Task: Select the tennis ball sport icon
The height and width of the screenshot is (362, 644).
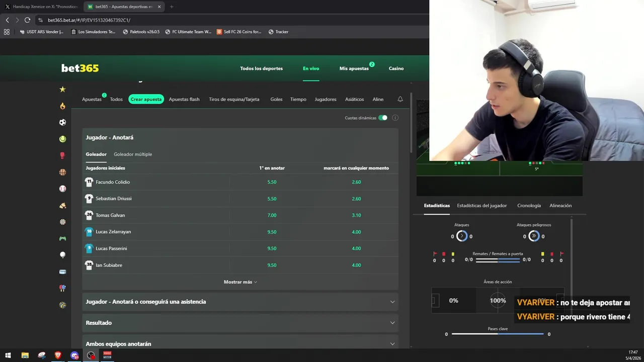Action: (62, 139)
